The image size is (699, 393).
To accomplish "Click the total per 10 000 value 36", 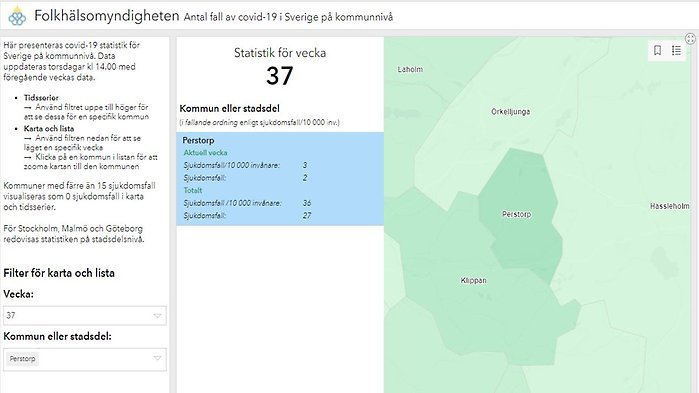I will pyautogui.click(x=307, y=203).
